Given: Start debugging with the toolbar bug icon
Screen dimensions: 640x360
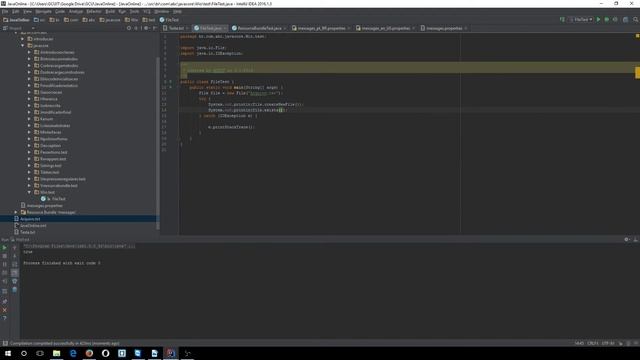Looking at the screenshot, I should coord(607,20).
